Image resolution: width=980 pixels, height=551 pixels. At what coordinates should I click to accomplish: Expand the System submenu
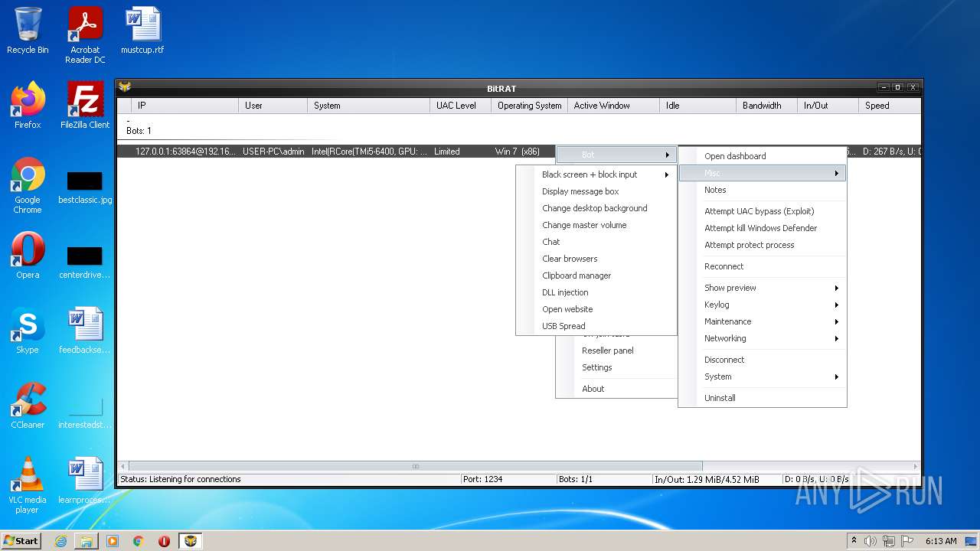(763, 377)
